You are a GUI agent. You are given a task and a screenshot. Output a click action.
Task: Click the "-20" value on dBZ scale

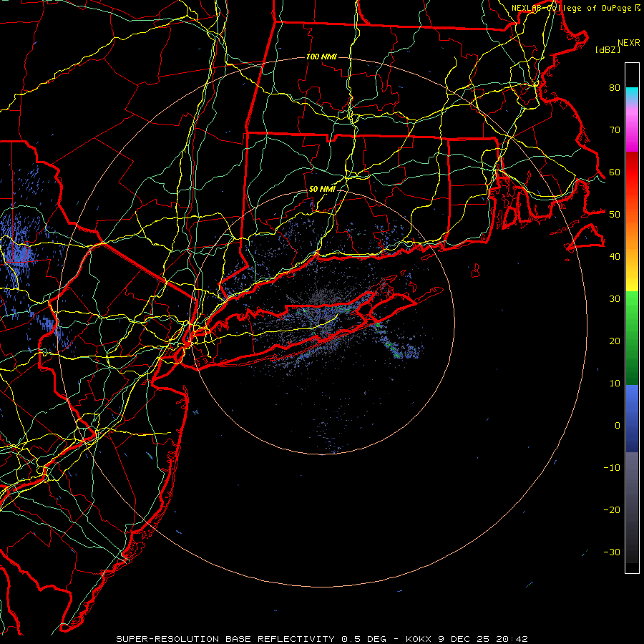coord(612,509)
